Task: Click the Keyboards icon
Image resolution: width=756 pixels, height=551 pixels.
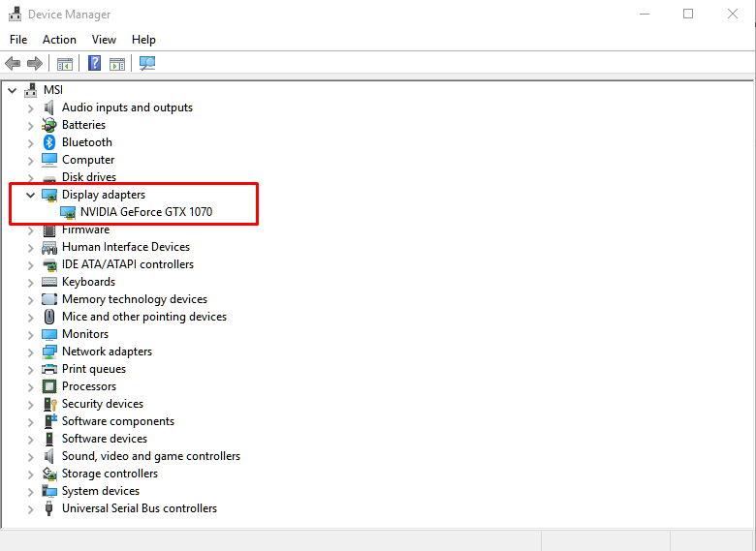Action: (49, 282)
